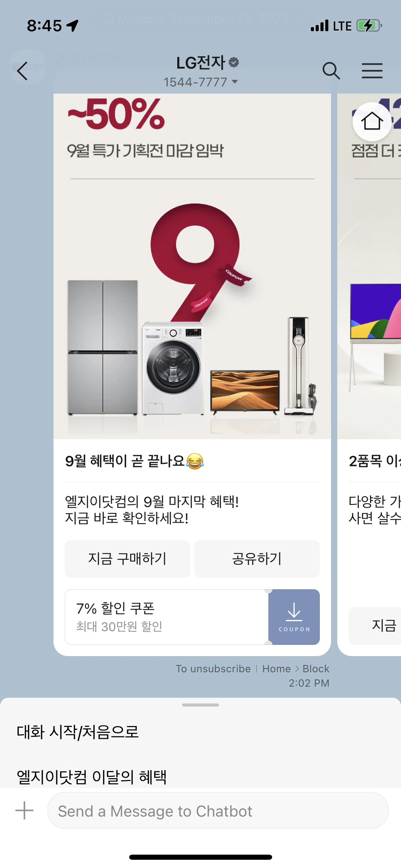Open the hamburger menu icon
Viewport: 401px width, 868px height.
[x=372, y=71]
